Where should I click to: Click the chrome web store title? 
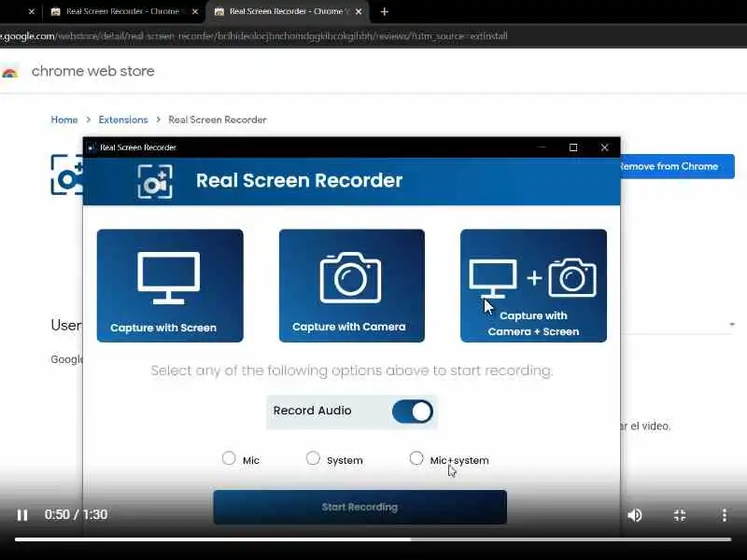point(93,71)
